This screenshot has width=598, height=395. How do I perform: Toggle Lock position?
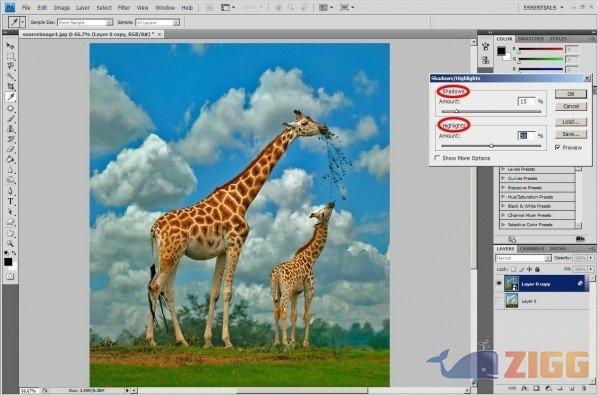click(529, 269)
